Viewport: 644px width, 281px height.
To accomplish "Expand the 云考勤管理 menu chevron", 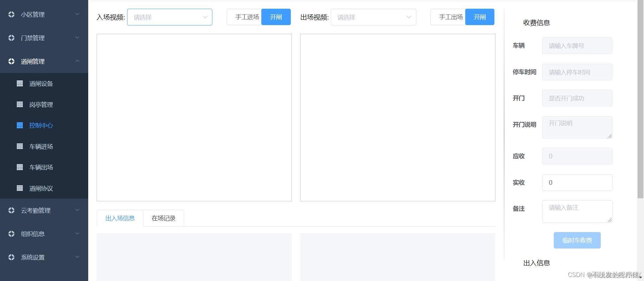I will (x=77, y=210).
